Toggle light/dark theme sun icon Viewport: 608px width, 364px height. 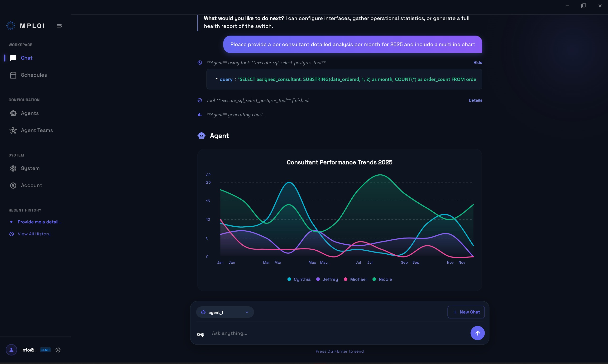click(58, 350)
